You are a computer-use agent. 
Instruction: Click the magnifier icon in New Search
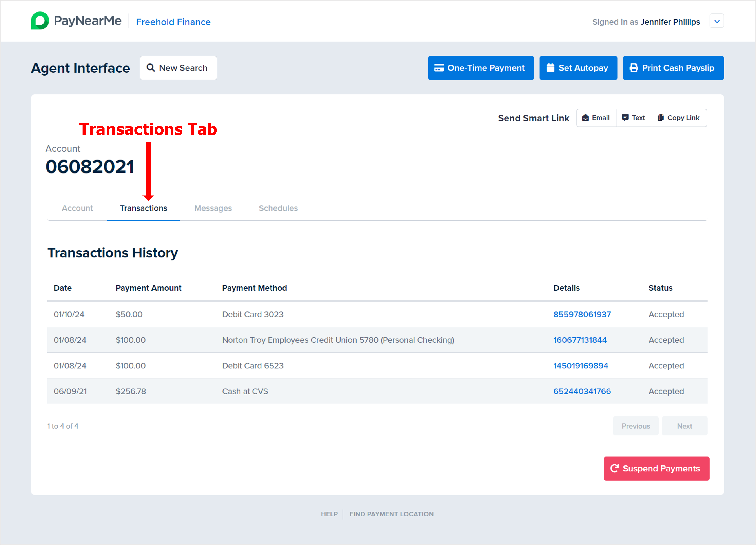[151, 68]
